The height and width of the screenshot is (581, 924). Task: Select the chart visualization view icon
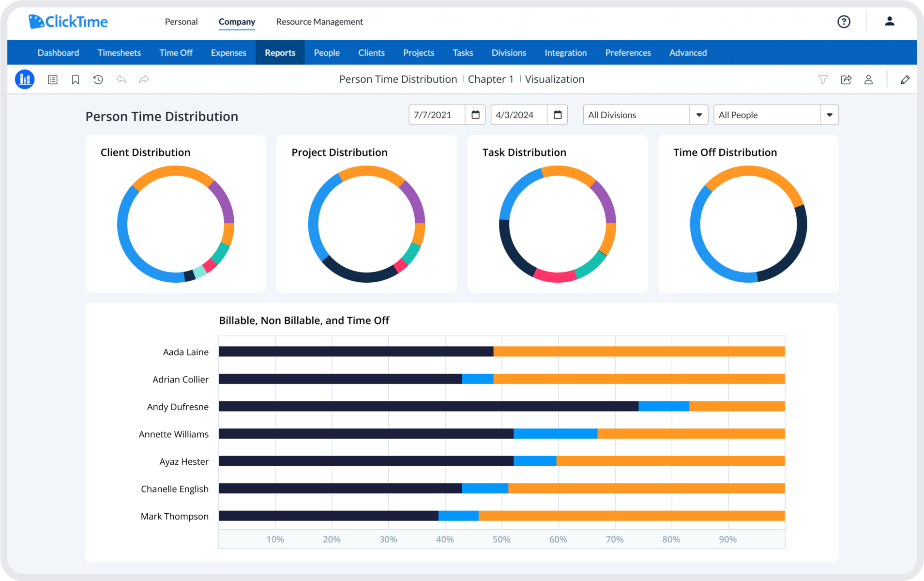point(25,79)
